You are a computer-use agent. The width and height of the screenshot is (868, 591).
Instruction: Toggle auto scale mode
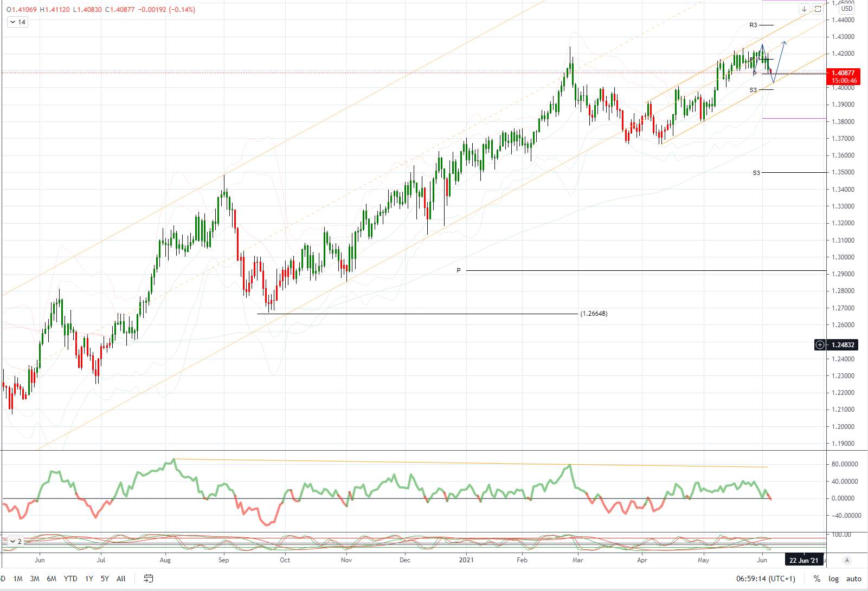(x=853, y=579)
